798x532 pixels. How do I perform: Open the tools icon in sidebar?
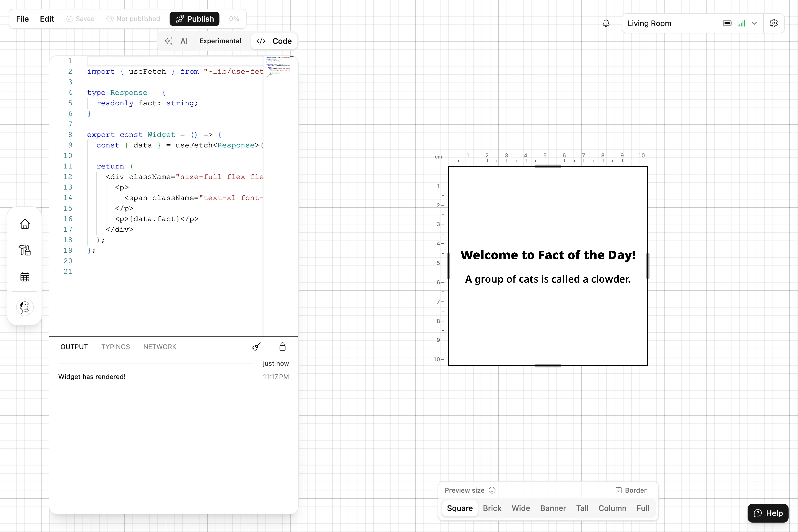click(25, 250)
